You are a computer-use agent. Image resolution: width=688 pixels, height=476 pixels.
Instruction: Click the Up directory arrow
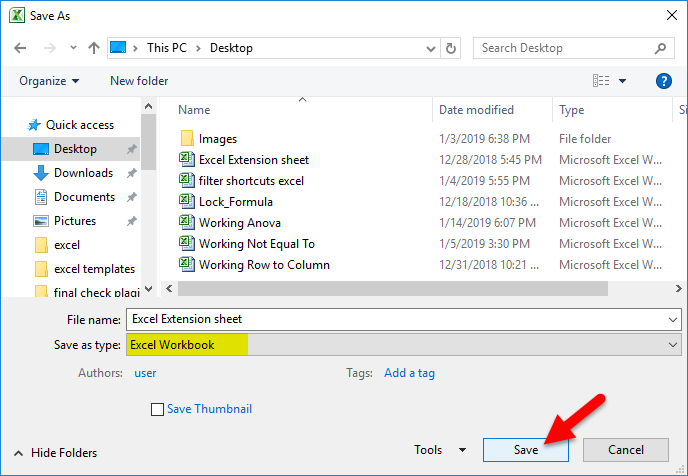click(93, 48)
